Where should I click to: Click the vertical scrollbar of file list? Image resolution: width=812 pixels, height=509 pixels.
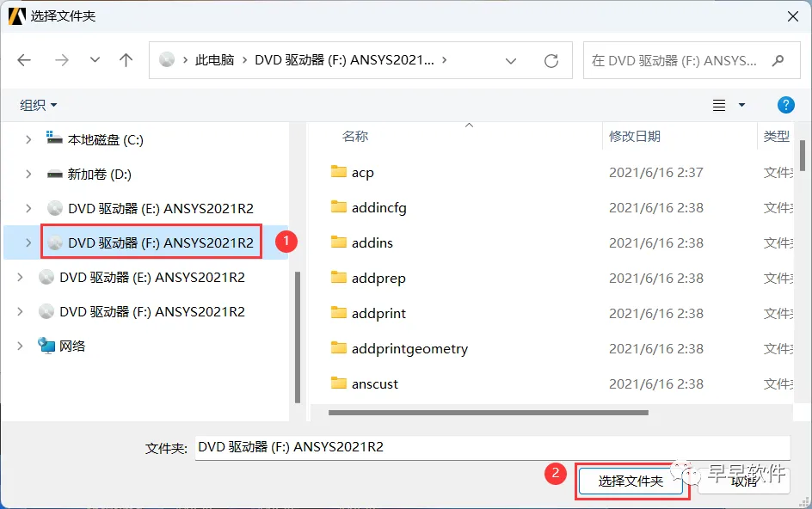[x=803, y=156]
